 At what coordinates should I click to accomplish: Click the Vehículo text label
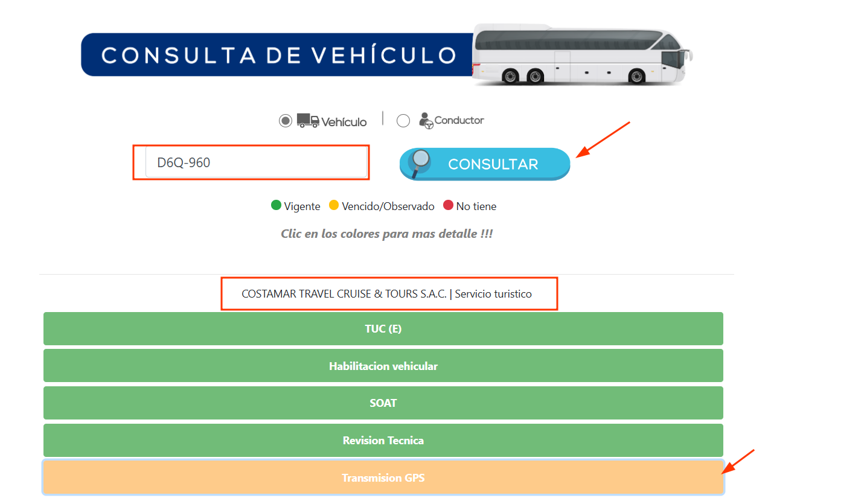click(x=344, y=122)
